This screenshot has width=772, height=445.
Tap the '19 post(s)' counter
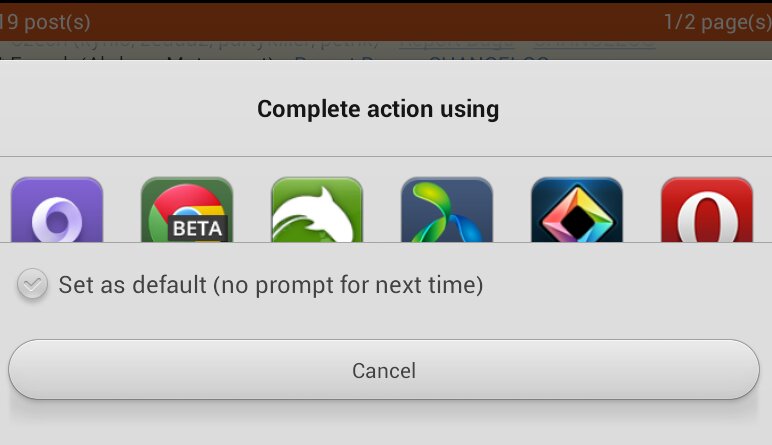(45, 22)
